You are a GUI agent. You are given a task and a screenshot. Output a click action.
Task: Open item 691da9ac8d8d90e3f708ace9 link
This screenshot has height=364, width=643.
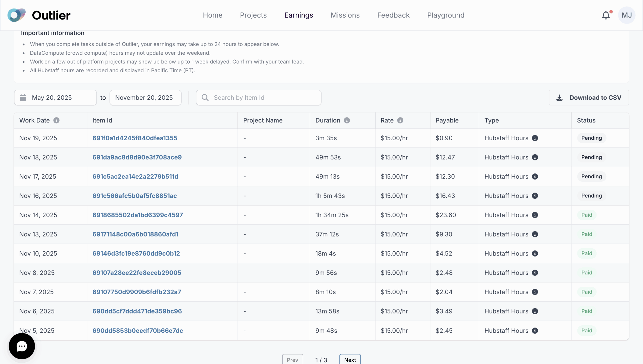click(x=137, y=157)
